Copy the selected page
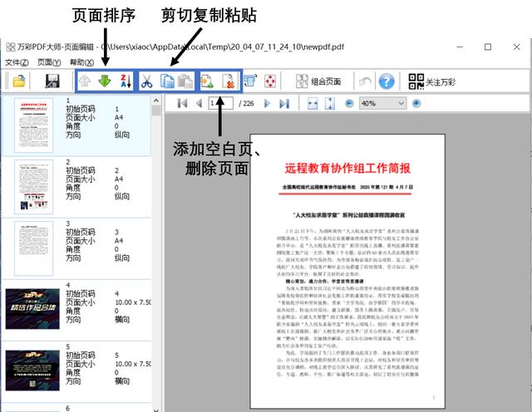This screenshot has height=412, width=532. click(167, 81)
